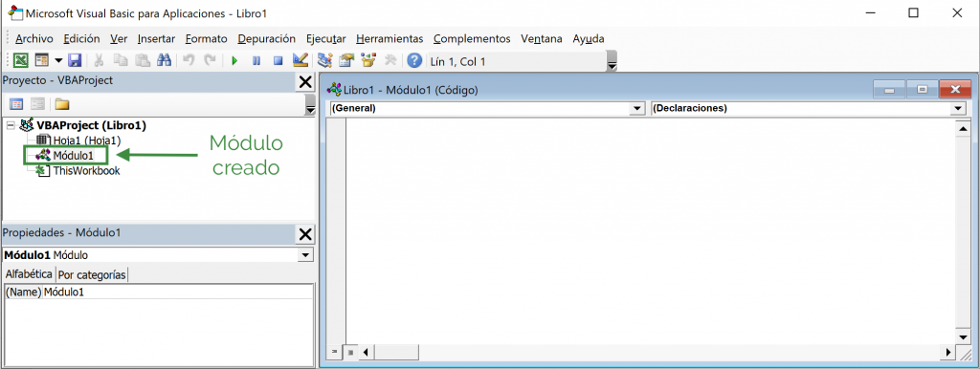The height and width of the screenshot is (369, 980).
Task: Close the Proyecto - VBAProject panel
Action: (x=305, y=82)
